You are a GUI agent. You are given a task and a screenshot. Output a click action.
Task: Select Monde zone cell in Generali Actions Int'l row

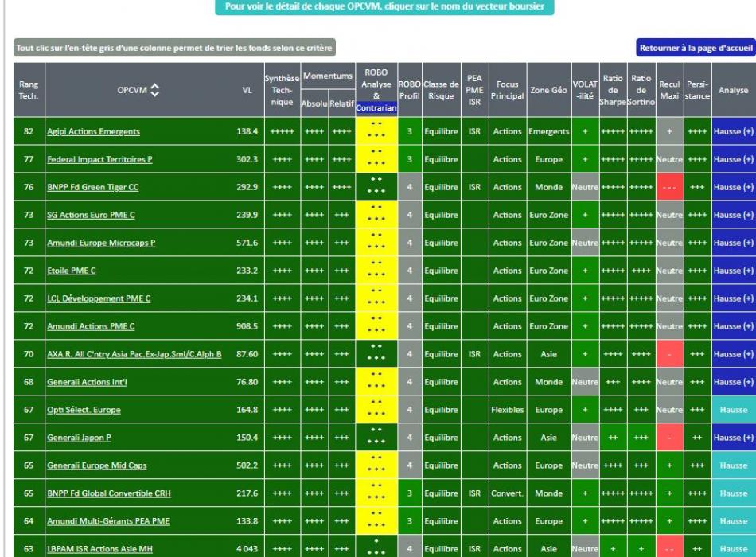pos(548,382)
